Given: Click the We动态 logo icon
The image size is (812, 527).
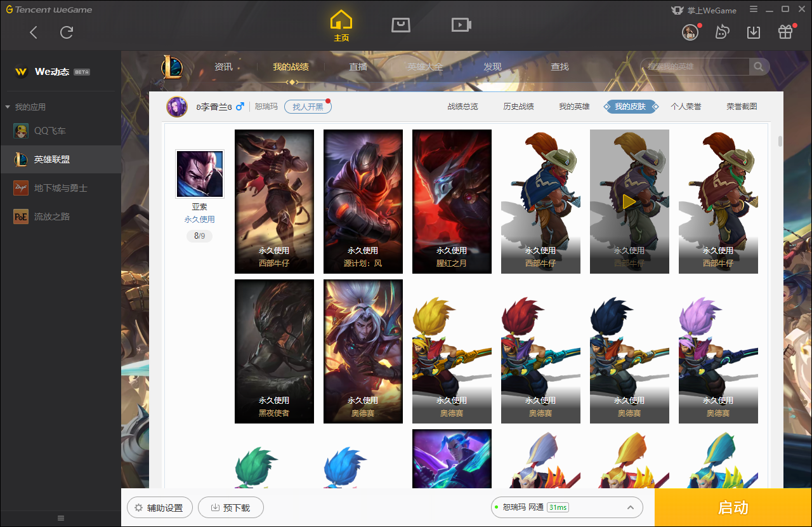Looking at the screenshot, I should (21, 72).
